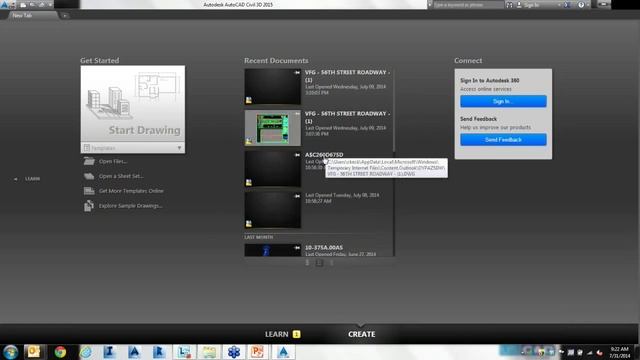Click Explore Sample Drawings link
This screenshot has width=640, height=360.
(130, 206)
